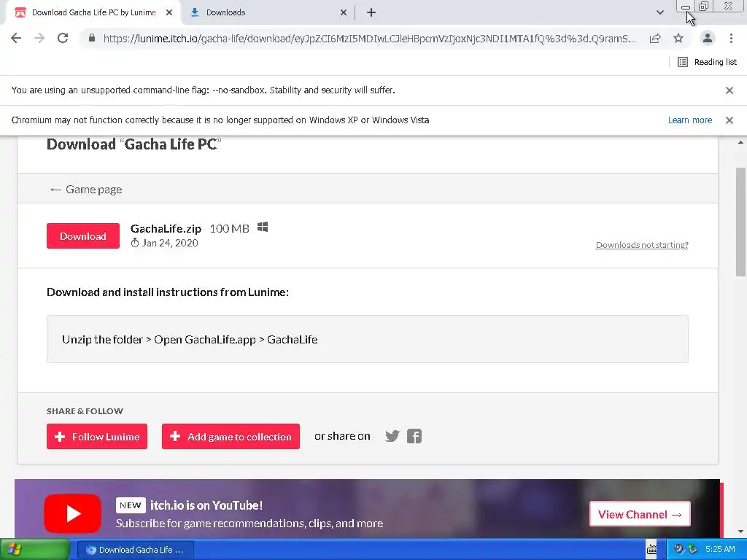
Task: Click the 100 MB file size text
Action: (229, 228)
